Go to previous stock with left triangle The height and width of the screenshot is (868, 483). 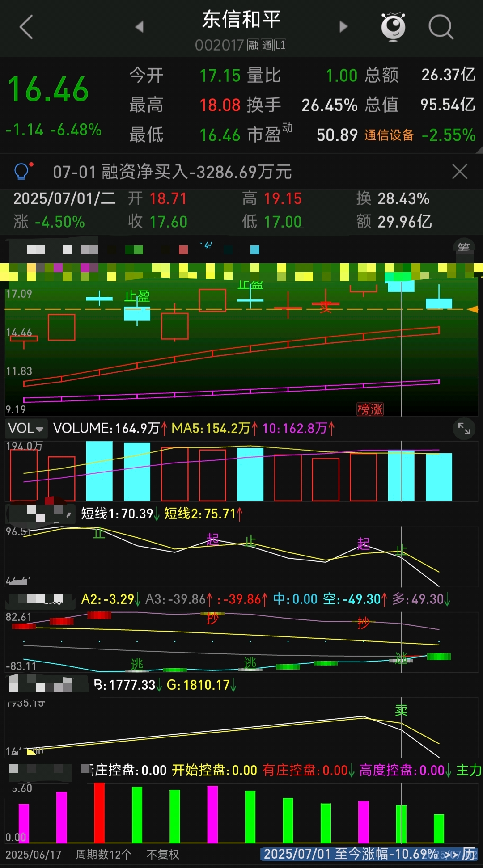tap(139, 27)
